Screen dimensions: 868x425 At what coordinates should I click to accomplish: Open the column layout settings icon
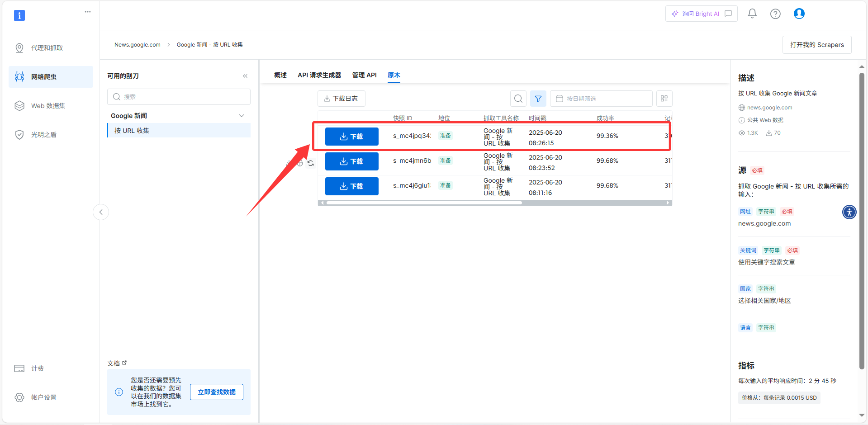point(664,99)
